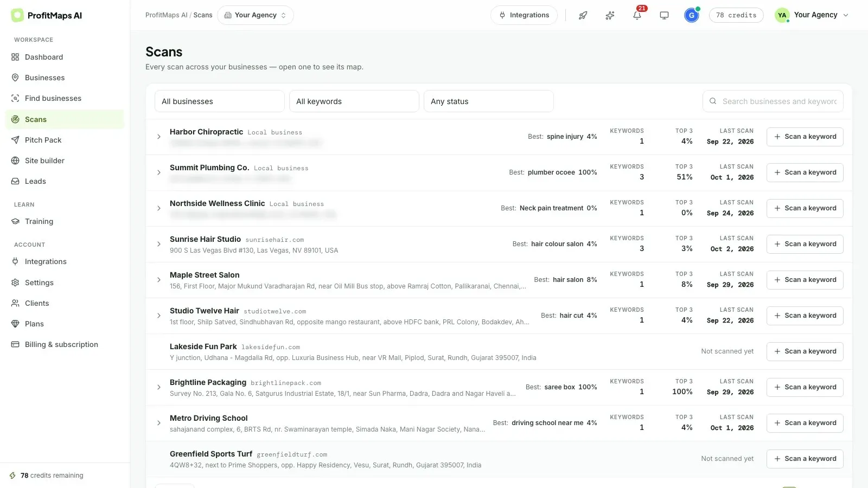868x488 pixels.
Task: Click the Settings gear icon in sidebar
Action: 15,282
